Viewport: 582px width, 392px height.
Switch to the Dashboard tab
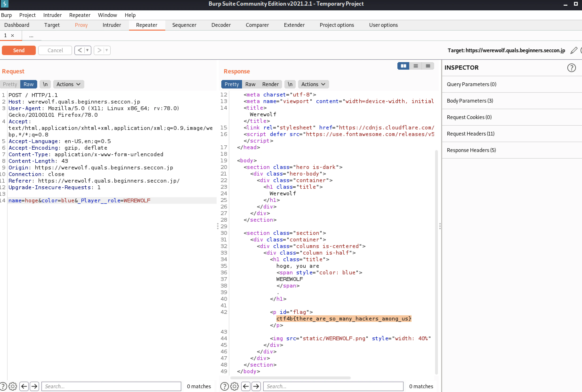(17, 25)
